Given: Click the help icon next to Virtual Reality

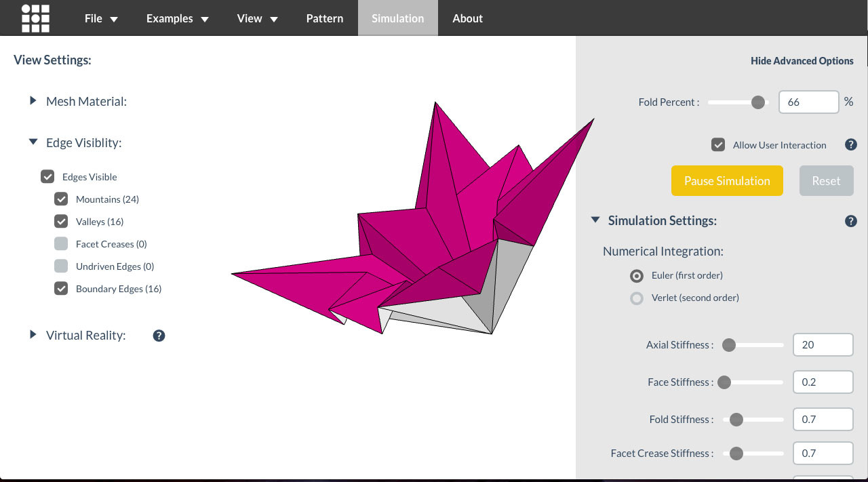Looking at the screenshot, I should point(159,335).
